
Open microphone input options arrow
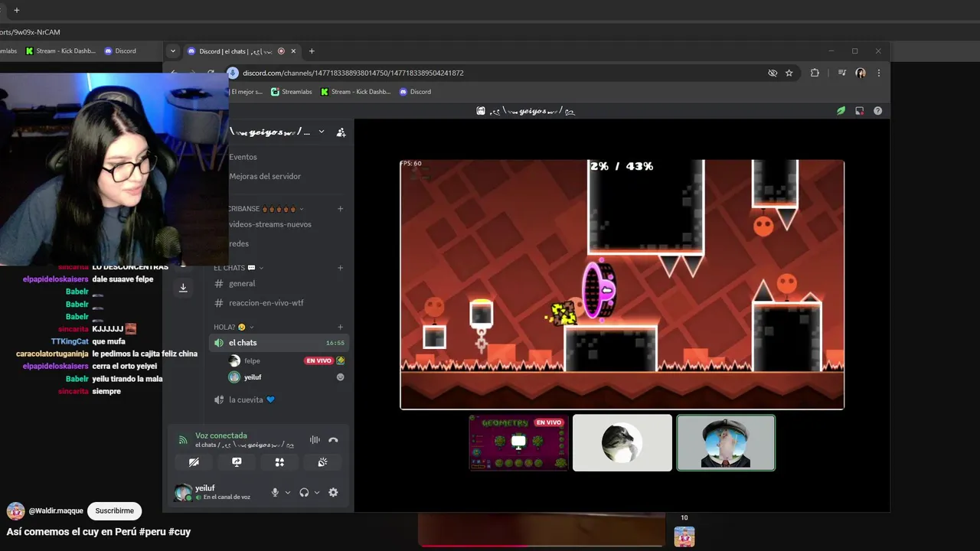288,493
